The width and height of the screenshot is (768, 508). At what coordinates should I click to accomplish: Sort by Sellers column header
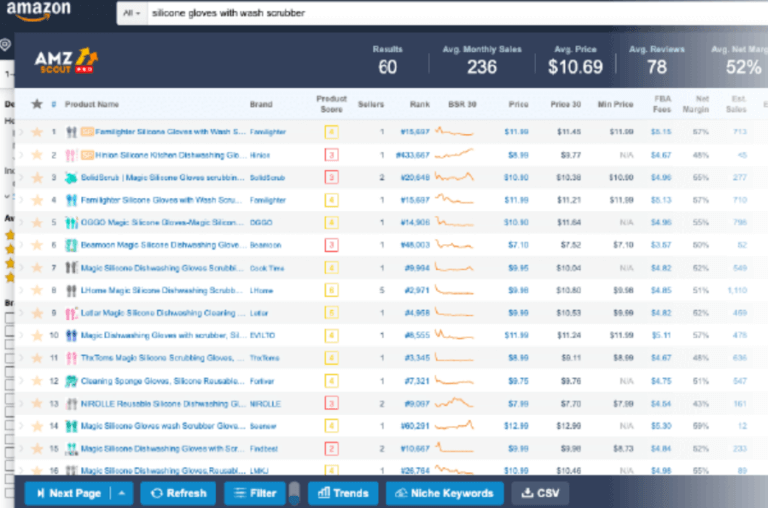(x=371, y=104)
